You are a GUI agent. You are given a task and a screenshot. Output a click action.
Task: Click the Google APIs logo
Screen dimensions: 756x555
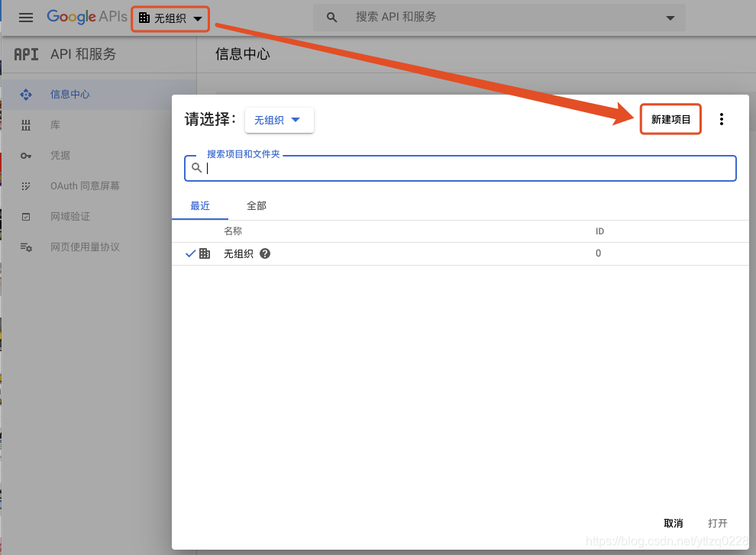87,17
